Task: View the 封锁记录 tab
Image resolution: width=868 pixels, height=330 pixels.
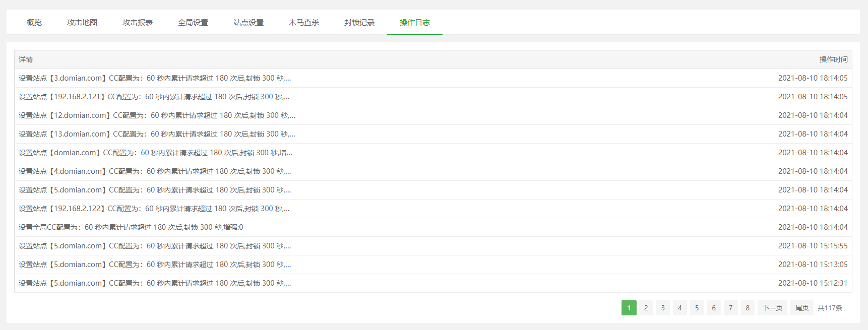Action: (x=359, y=22)
